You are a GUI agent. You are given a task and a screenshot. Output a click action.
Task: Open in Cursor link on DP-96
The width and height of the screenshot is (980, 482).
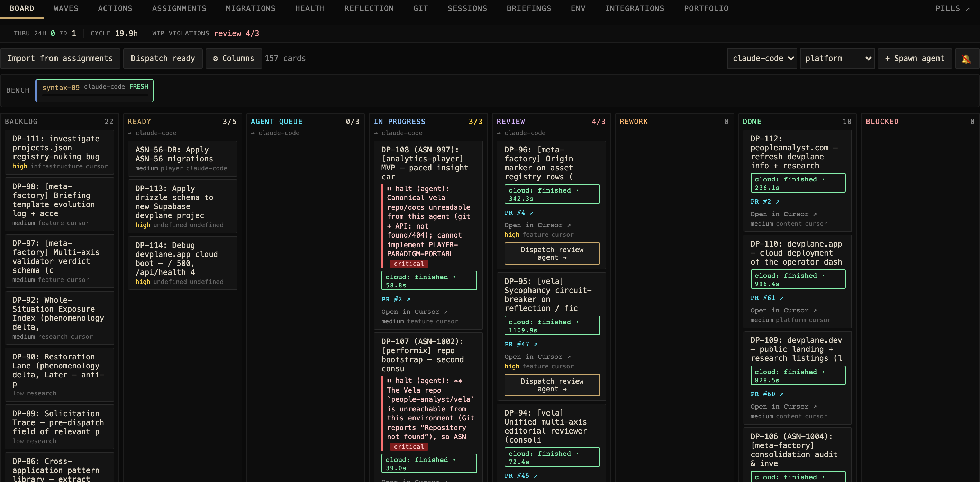pyautogui.click(x=537, y=225)
